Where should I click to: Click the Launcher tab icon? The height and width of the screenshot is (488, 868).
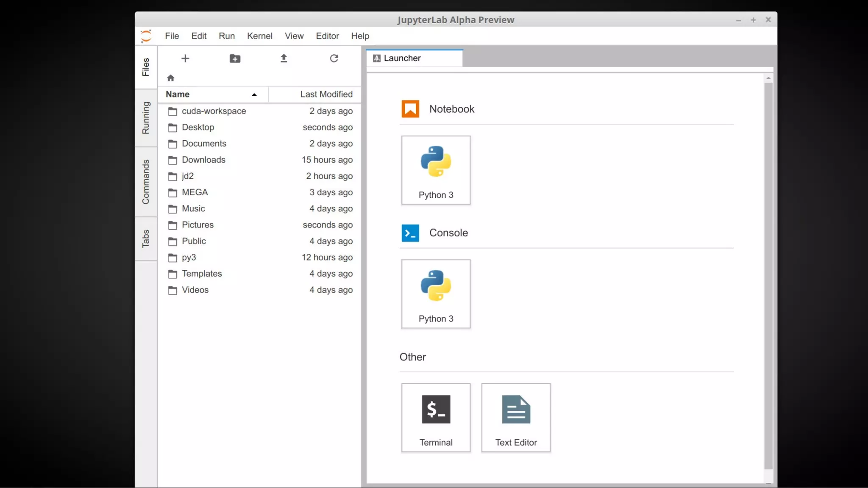click(377, 58)
